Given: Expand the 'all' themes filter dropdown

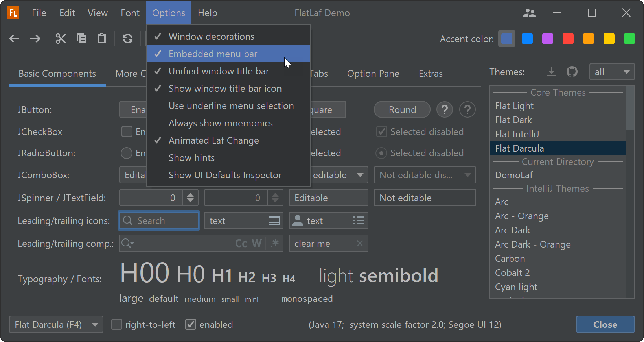Looking at the screenshot, I should tap(612, 72).
